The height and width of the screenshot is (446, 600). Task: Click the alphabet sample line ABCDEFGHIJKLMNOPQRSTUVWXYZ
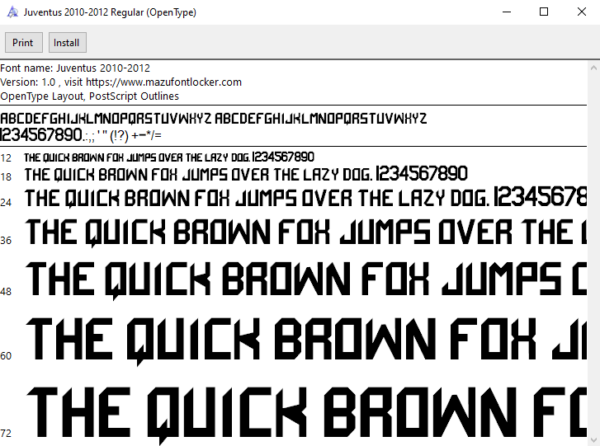214,119
